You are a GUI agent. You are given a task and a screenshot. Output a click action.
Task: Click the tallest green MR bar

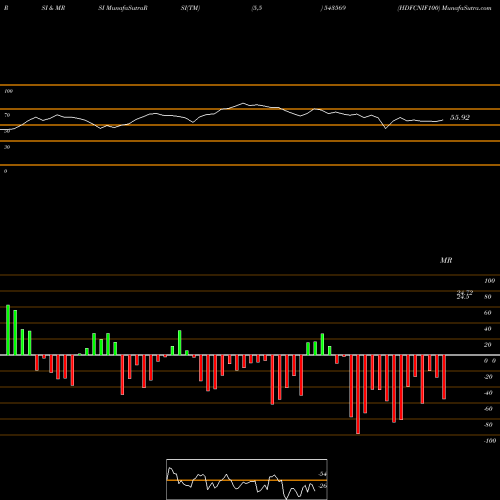[x=8, y=330]
